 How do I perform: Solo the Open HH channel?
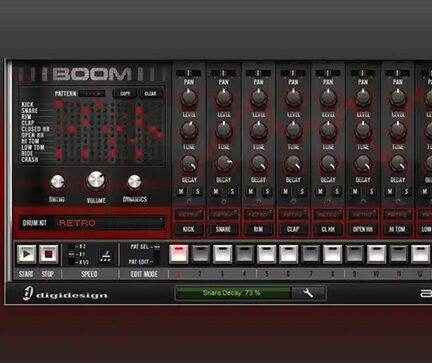click(372, 192)
